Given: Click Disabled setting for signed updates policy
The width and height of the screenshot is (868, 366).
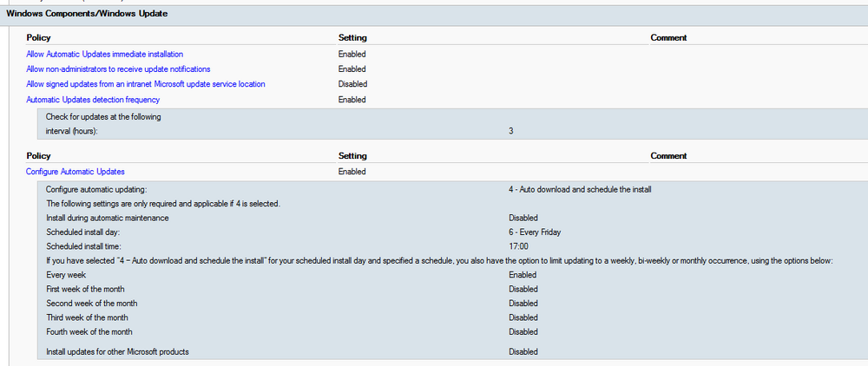Looking at the screenshot, I should [x=353, y=84].
